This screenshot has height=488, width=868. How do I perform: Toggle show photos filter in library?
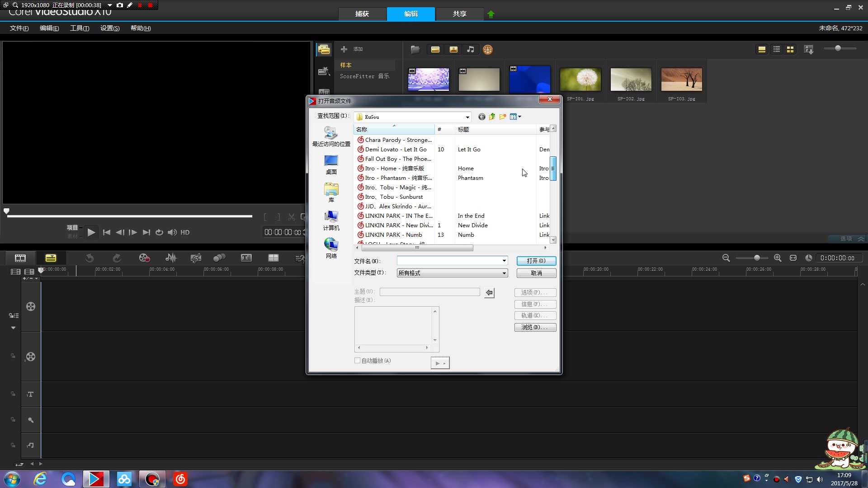point(453,50)
